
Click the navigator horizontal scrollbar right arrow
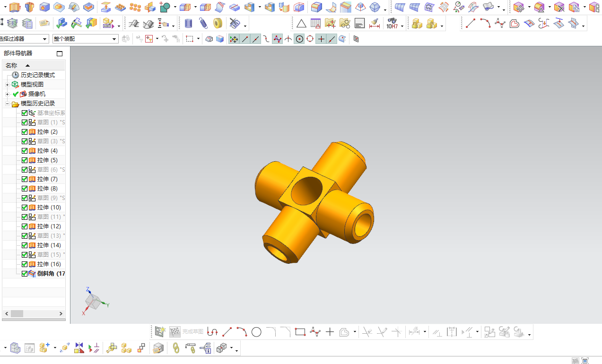tap(61, 313)
